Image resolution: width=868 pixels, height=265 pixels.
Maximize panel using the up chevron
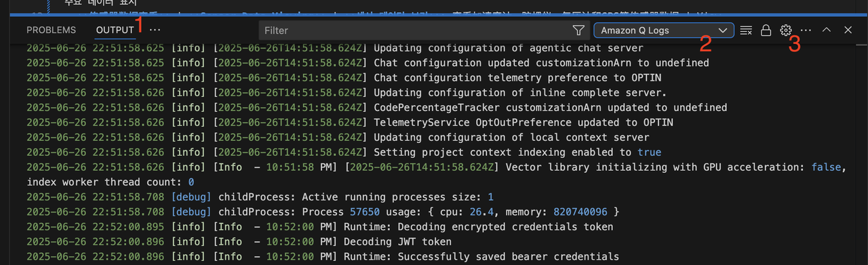(827, 30)
